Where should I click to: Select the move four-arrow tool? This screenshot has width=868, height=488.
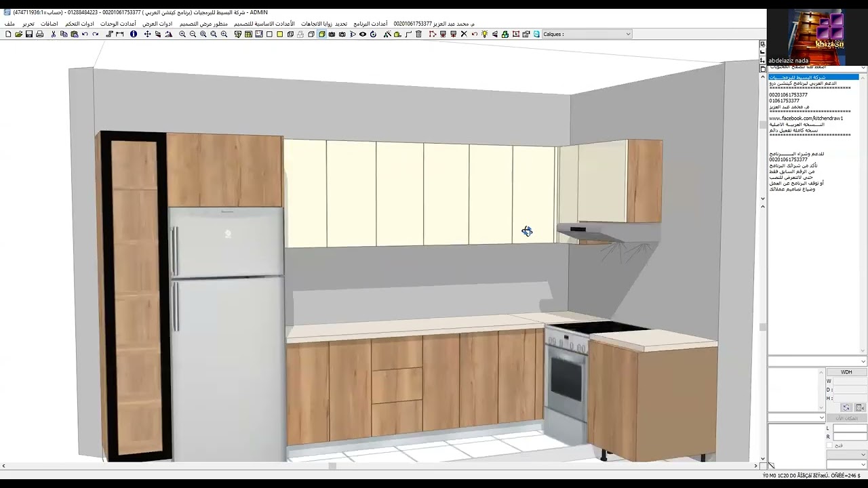(147, 34)
